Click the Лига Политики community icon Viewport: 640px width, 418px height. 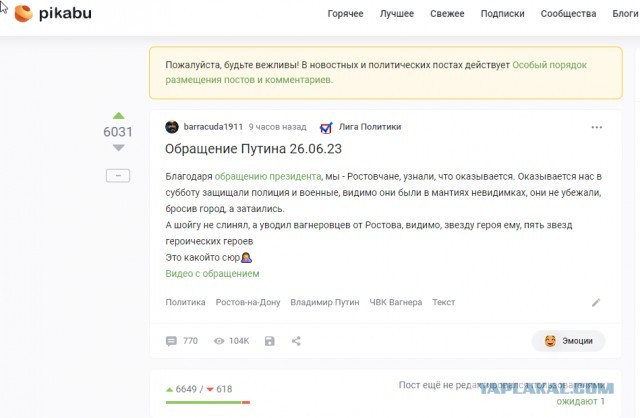point(326,127)
